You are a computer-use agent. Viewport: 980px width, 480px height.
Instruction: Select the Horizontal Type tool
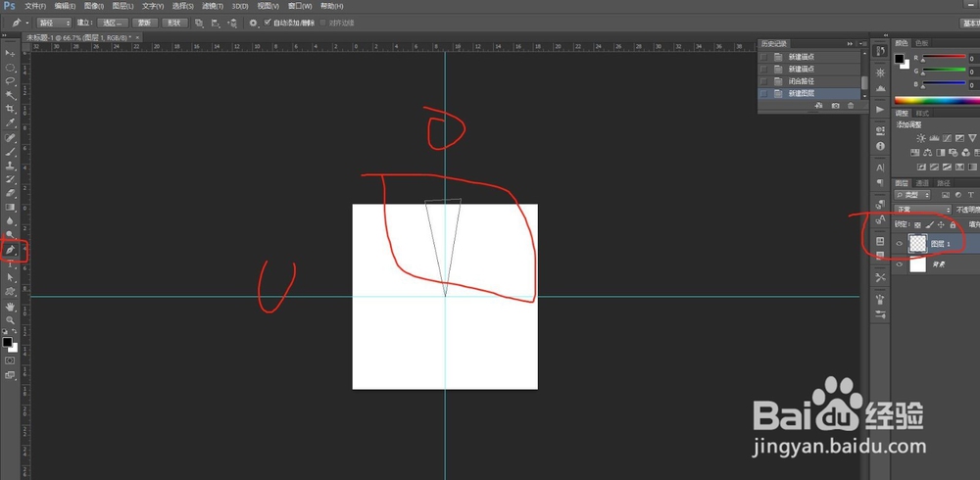tap(10, 264)
